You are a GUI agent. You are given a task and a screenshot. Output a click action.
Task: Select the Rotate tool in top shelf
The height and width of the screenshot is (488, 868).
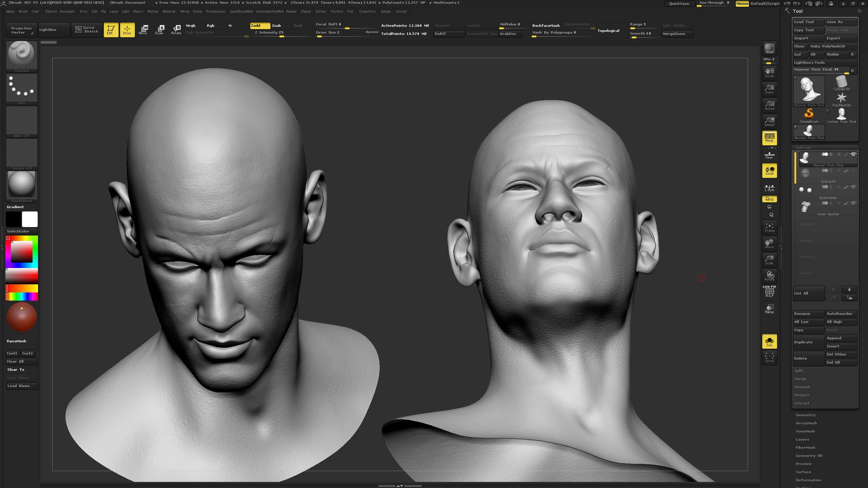(x=176, y=30)
